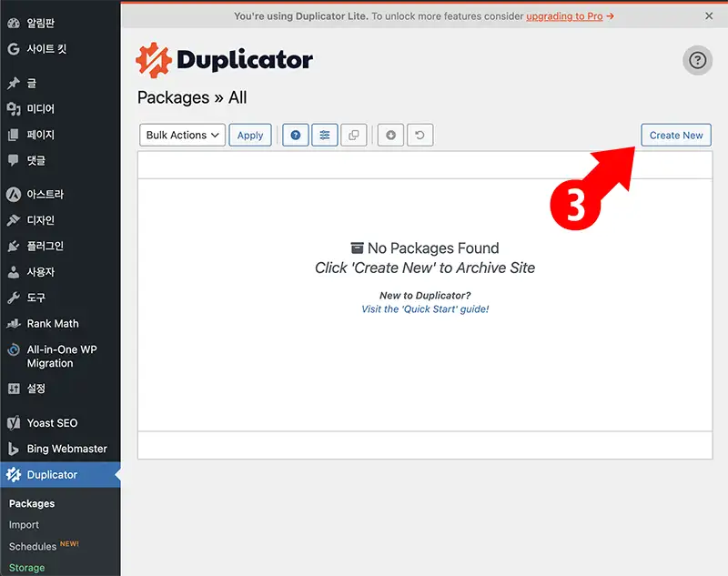The height and width of the screenshot is (576, 728).
Task: Visit the 'Quick Start' guide link
Action: (x=425, y=309)
